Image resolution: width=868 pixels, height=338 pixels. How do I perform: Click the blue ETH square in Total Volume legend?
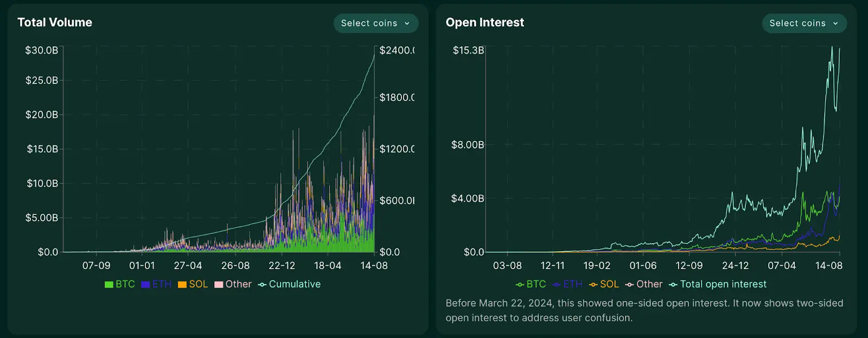coord(145,285)
